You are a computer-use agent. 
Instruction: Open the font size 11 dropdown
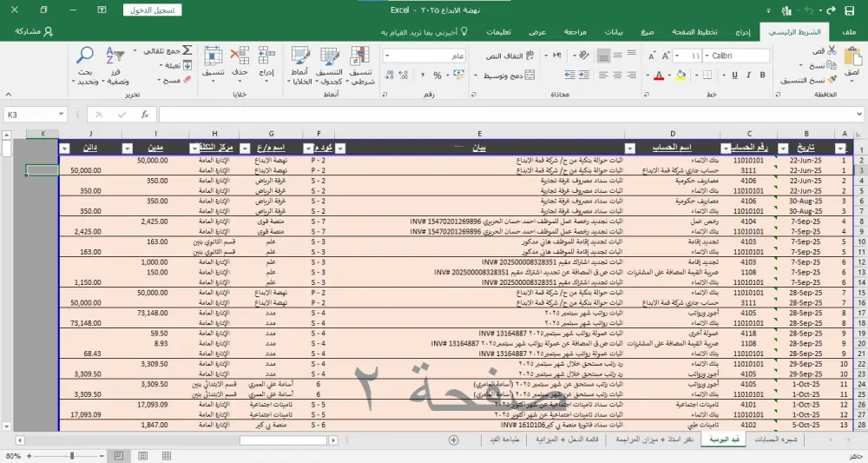(677, 56)
